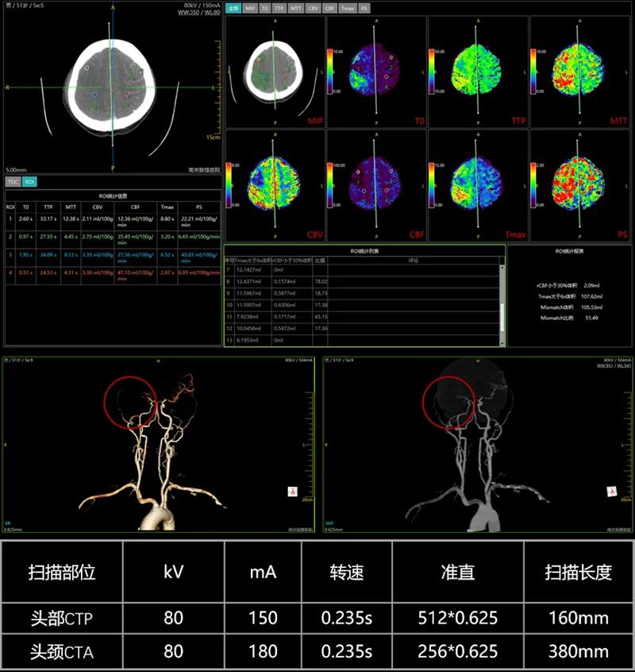635x672 pixels.
Task: Show the CBF map tab
Action: [x=329, y=8]
